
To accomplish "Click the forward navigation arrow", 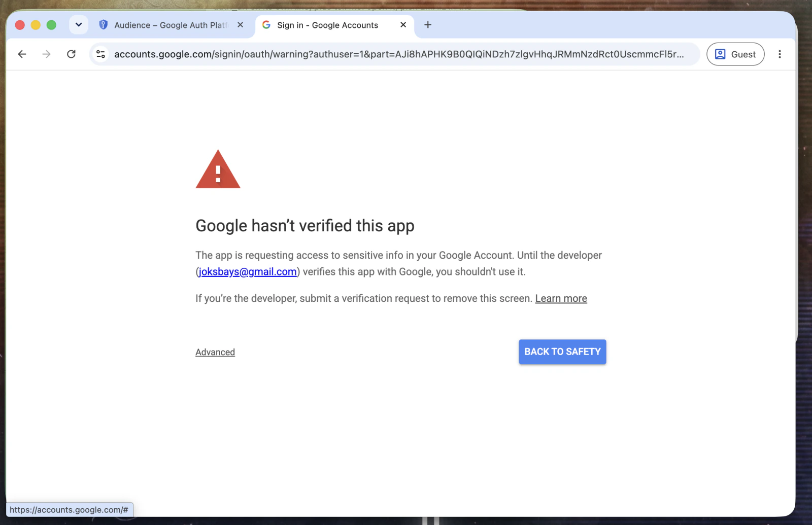I will click(x=46, y=54).
